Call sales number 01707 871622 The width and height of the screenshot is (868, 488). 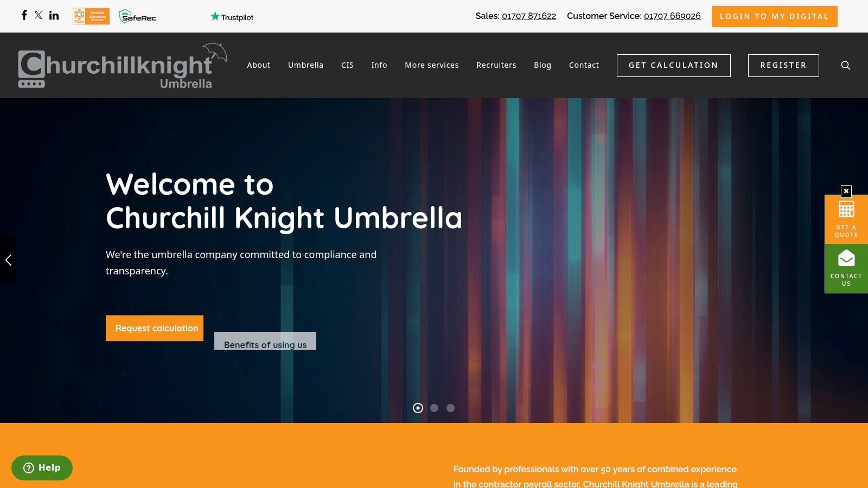[529, 16]
